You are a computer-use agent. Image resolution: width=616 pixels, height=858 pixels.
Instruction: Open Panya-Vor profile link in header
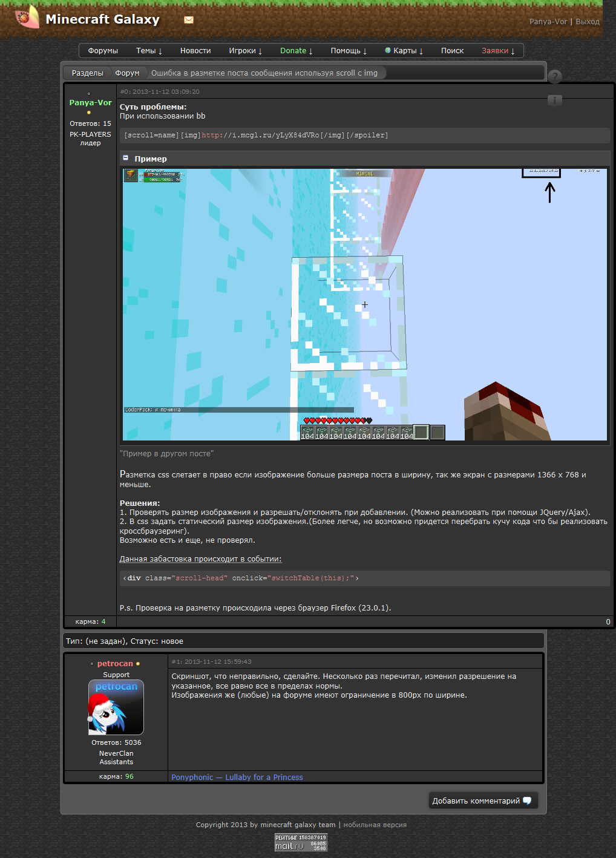point(548,21)
